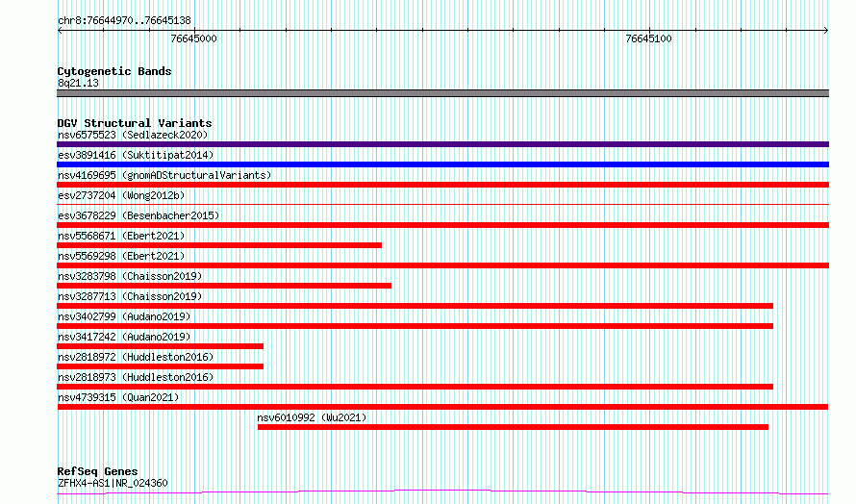Click the 76645100 ruler position label
This screenshot has height=504, width=856.
coord(648,38)
